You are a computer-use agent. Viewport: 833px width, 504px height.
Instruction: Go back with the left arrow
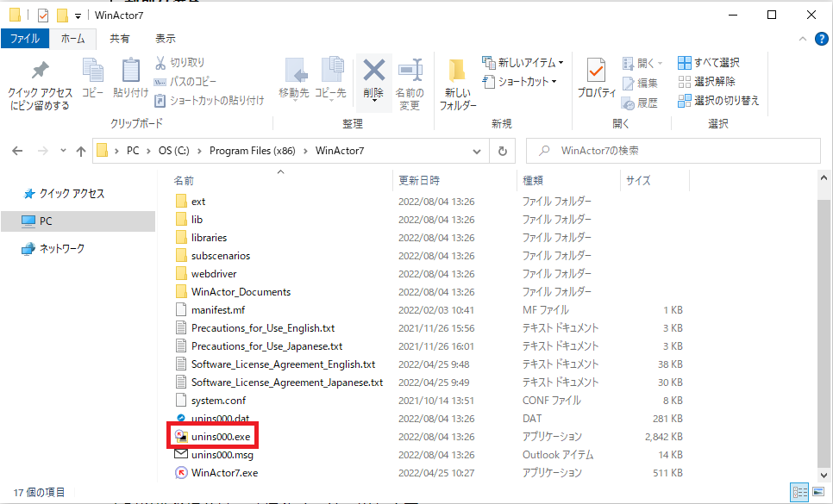tap(17, 152)
